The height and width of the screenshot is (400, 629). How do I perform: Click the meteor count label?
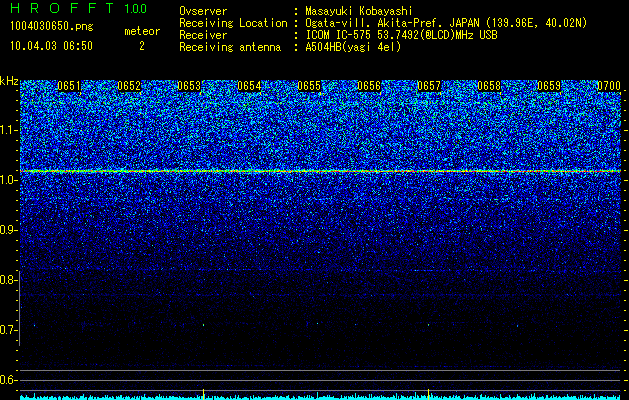[x=142, y=31]
